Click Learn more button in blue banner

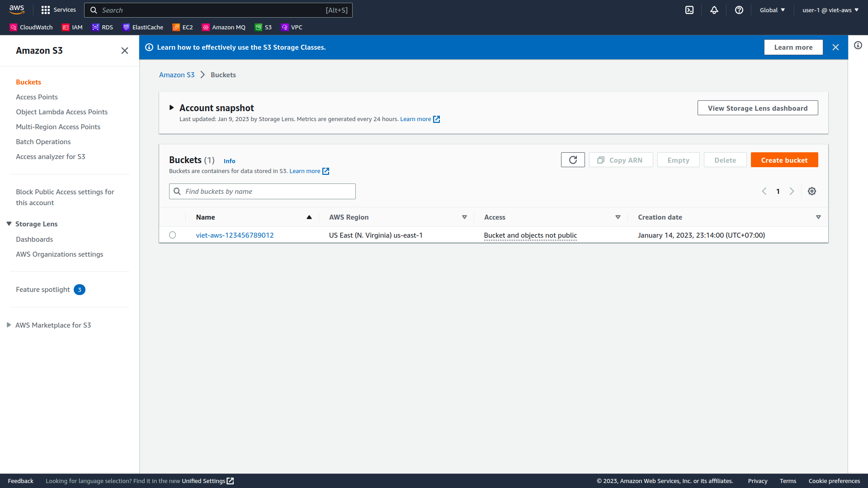793,47
